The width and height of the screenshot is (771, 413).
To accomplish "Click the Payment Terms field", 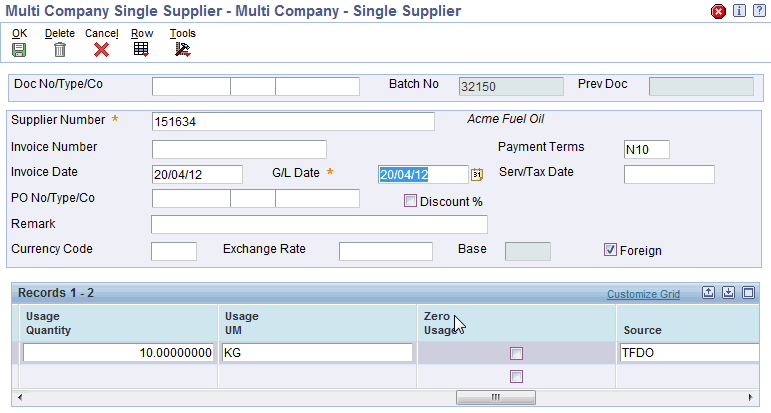I will 645,149.
